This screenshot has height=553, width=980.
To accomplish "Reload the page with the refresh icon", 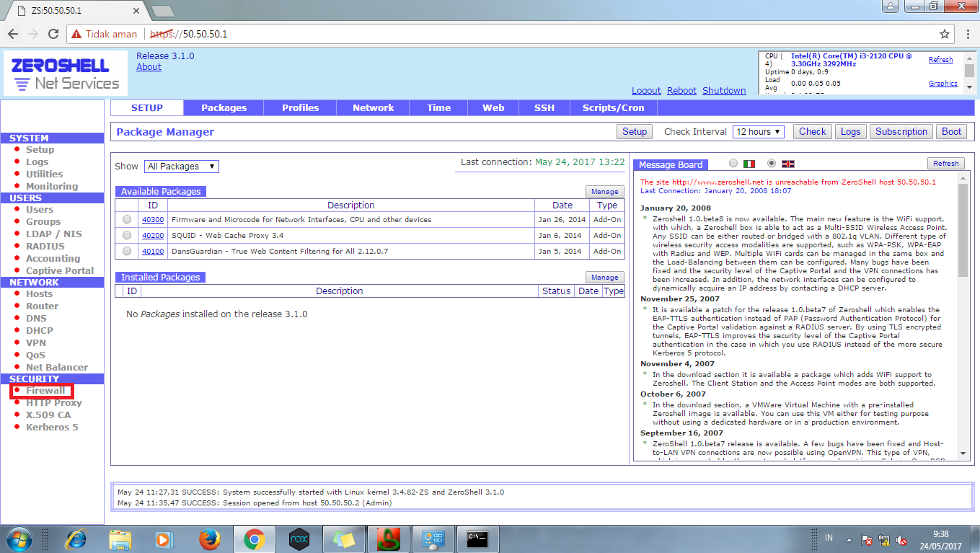I will point(53,34).
